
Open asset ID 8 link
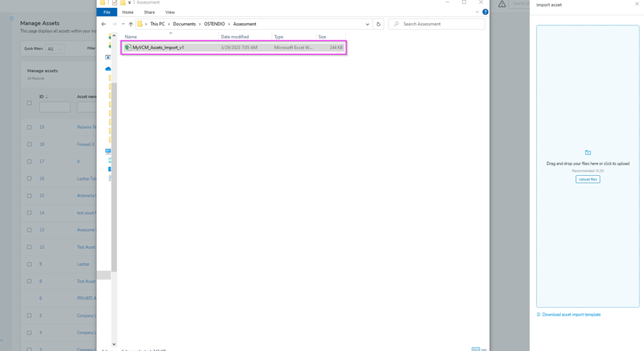pos(41,282)
